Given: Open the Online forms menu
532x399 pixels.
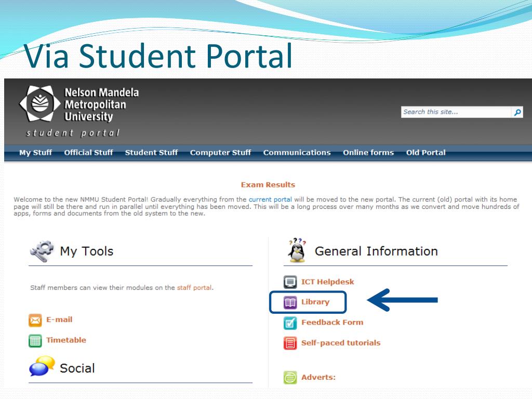Looking at the screenshot, I should [368, 153].
